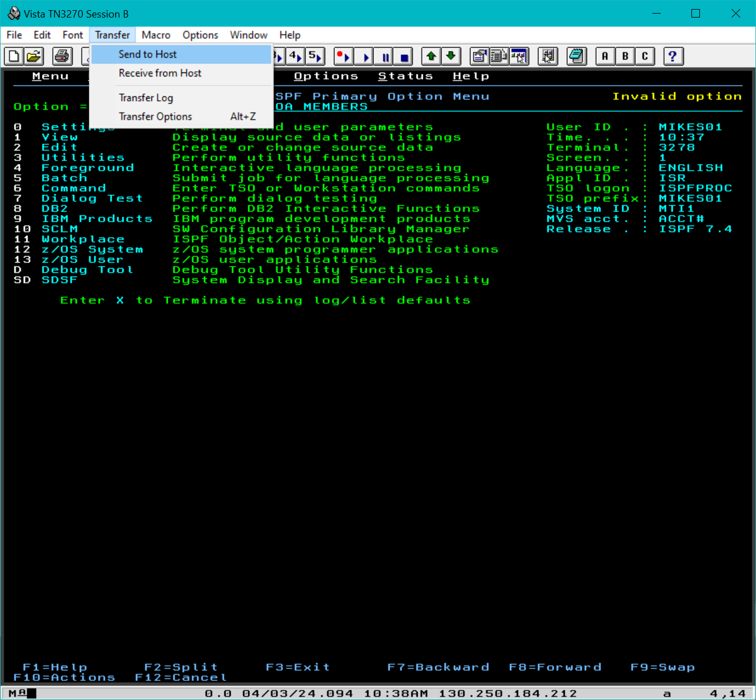Open the Macro menu in menu bar
This screenshot has width=756, height=700.
pos(156,35)
